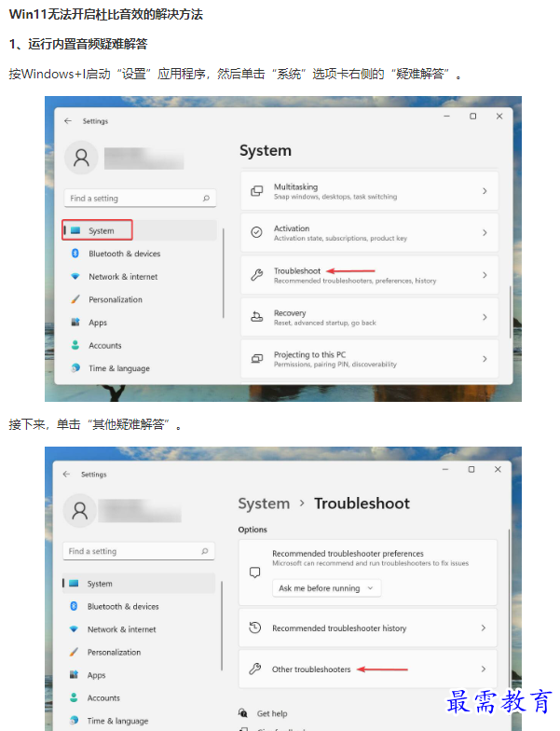Screen dimensions: 560x731
Task: Expand Multitasking row chevron
Action: 485,191
